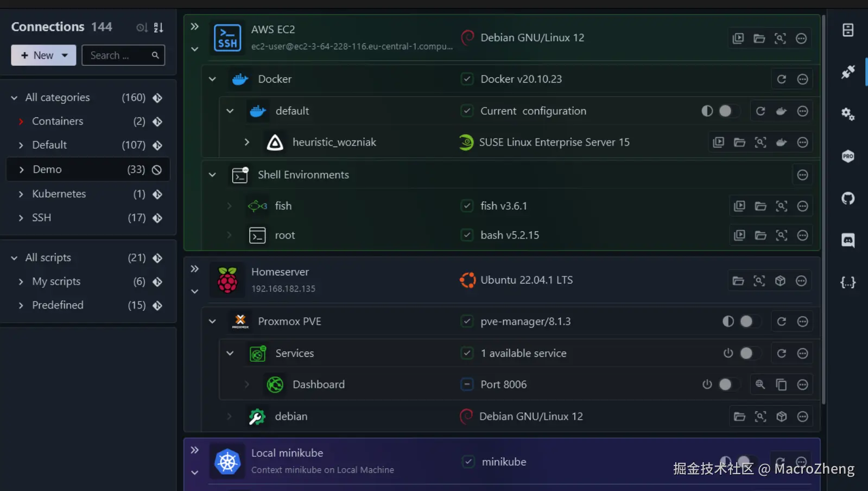Select the Demo category
The height and width of the screenshot is (491, 868).
click(x=88, y=169)
